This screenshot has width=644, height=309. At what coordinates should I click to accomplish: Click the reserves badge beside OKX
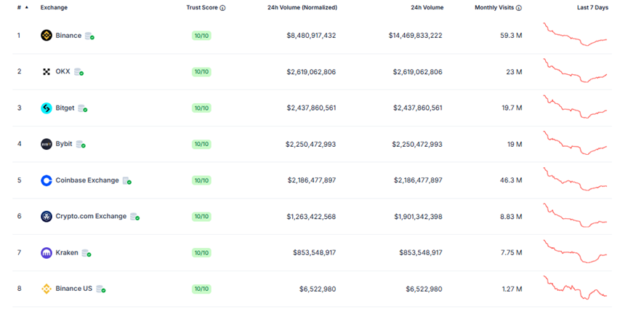point(79,72)
